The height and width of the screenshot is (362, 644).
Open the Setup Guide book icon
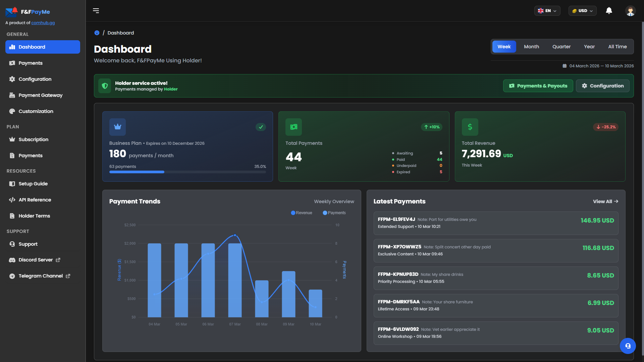click(x=12, y=184)
